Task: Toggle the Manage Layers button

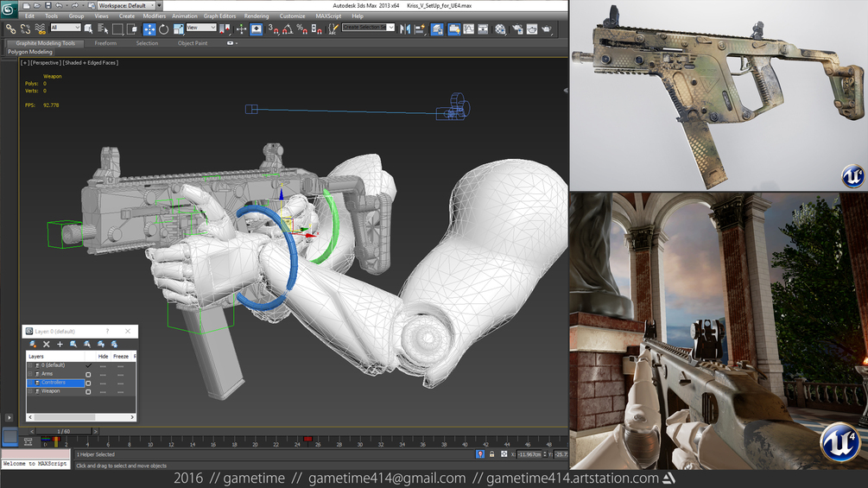Action: [437, 29]
